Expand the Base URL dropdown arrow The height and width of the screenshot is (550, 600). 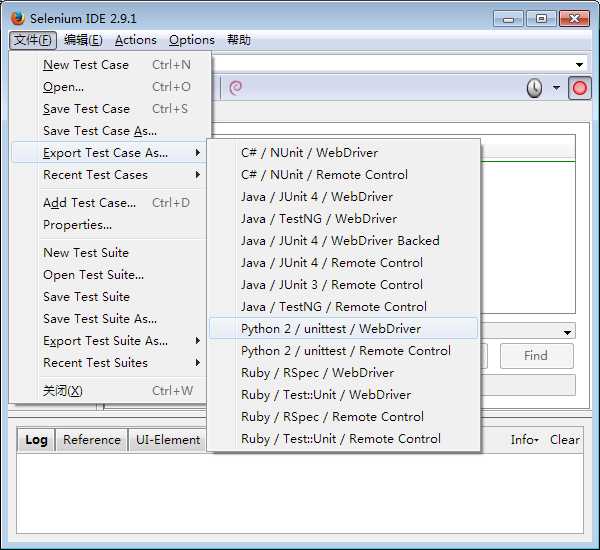[579, 65]
